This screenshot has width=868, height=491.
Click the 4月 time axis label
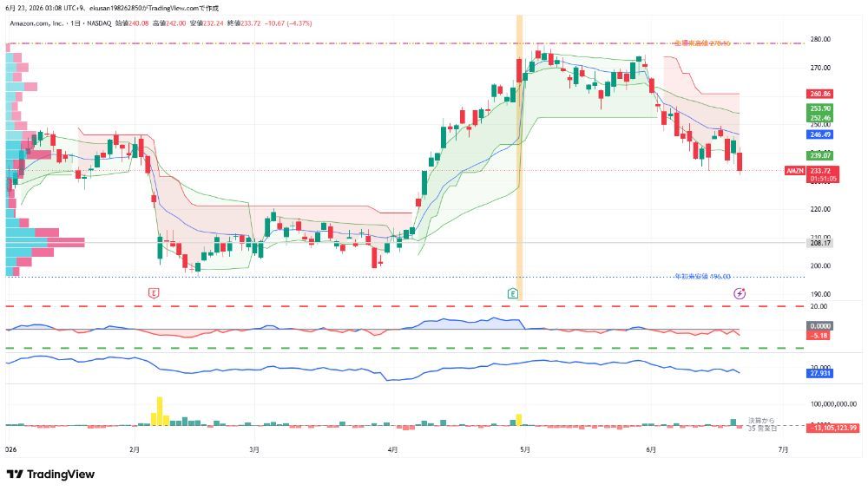point(392,450)
